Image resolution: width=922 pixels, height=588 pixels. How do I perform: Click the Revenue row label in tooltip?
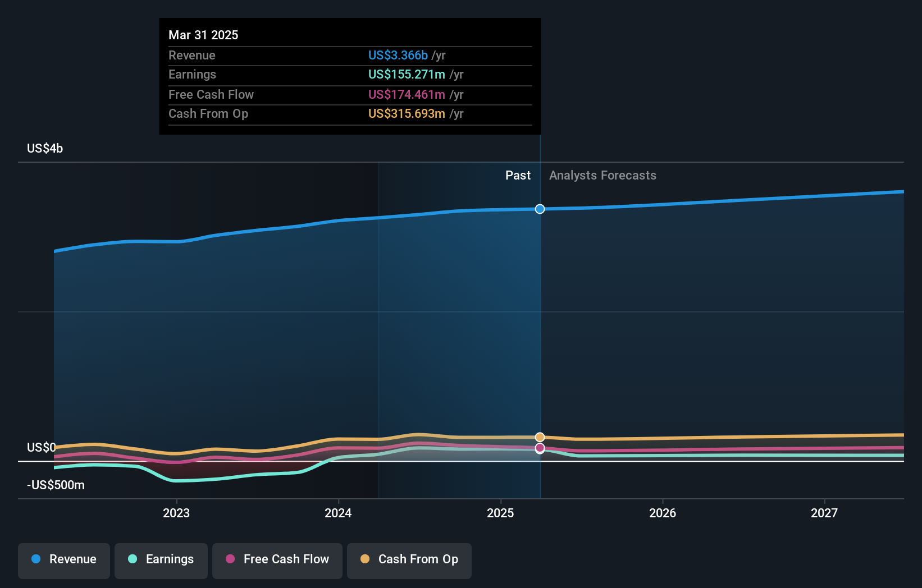[192, 55]
